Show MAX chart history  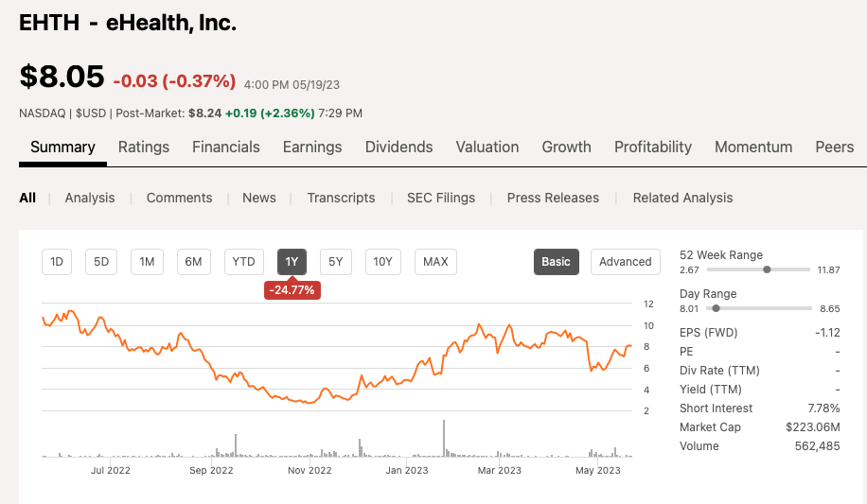click(x=435, y=262)
